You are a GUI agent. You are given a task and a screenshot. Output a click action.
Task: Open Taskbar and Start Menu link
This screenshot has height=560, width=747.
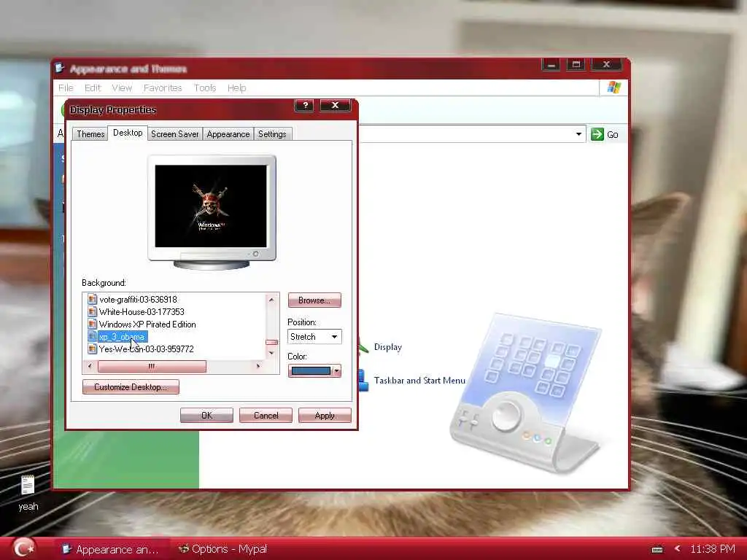tap(419, 381)
